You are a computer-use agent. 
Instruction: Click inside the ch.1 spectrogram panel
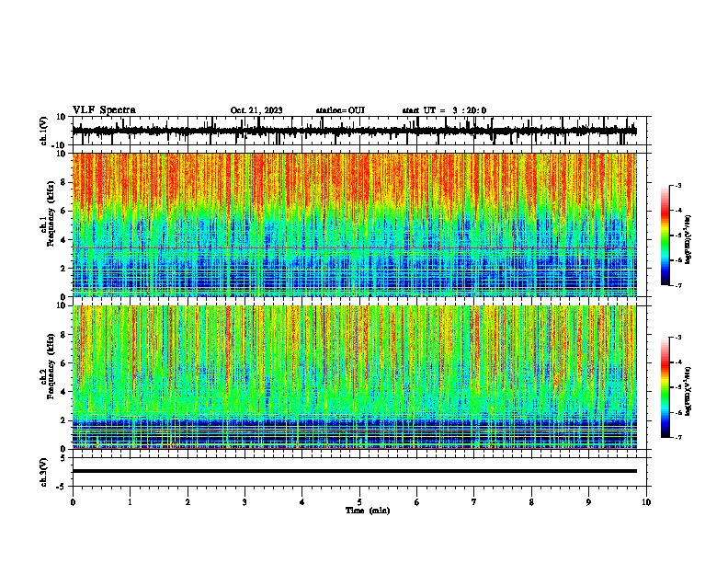point(354,224)
